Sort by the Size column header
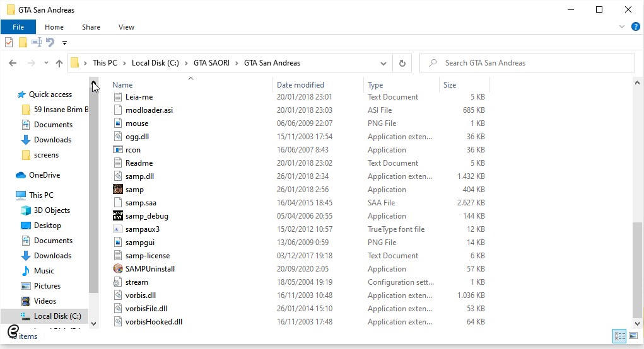644x349 pixels. 450,85
